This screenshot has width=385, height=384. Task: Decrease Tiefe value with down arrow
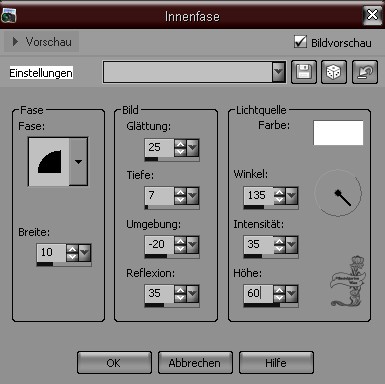[x=180, y=200]
